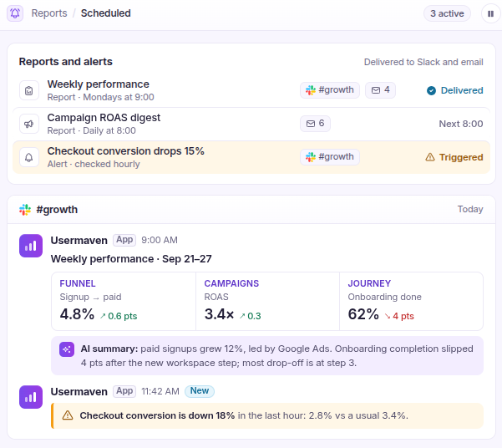Click the 9:00 AM timestamp

[x=160, y=240]
